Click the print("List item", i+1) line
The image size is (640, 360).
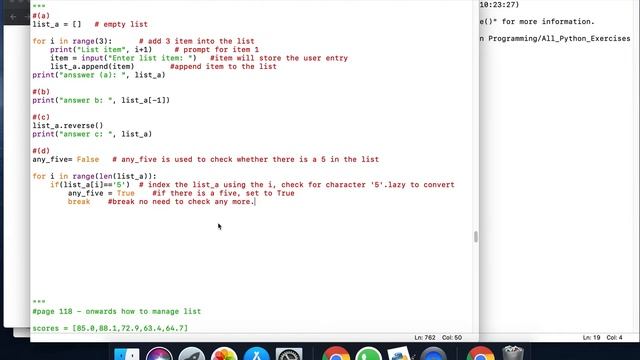click(101, 50)
